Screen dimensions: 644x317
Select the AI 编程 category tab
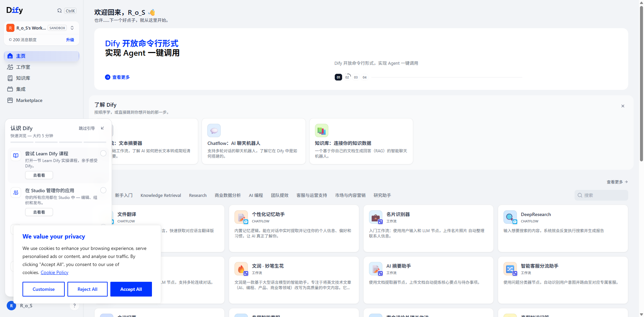(x=256, y=195)
